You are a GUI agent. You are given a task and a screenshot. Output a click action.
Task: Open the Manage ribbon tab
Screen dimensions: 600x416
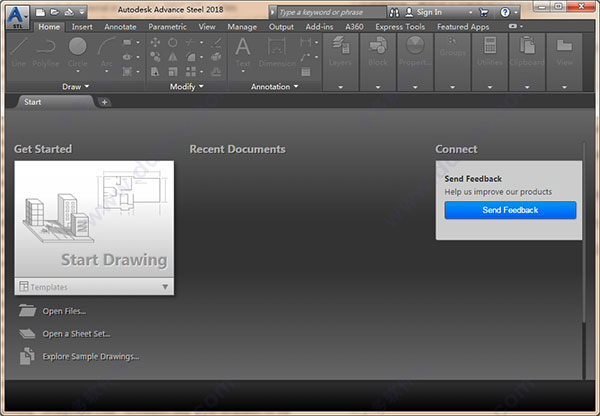click(x=242, y=27)
